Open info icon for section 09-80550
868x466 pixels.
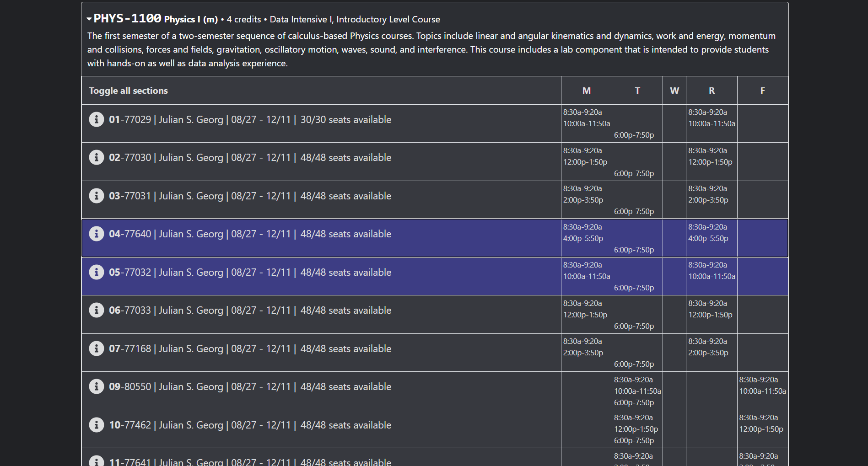click(96, 386)
